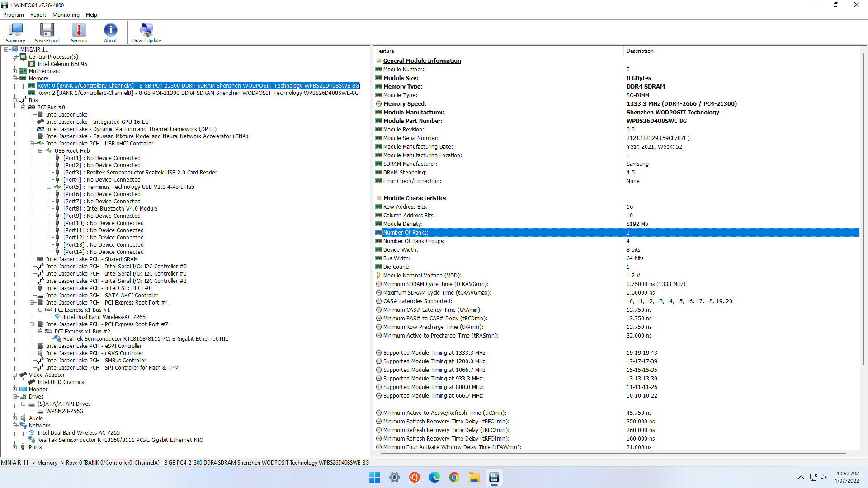
Task: Collapse the Video Adapter node
Action: [15, 375]
